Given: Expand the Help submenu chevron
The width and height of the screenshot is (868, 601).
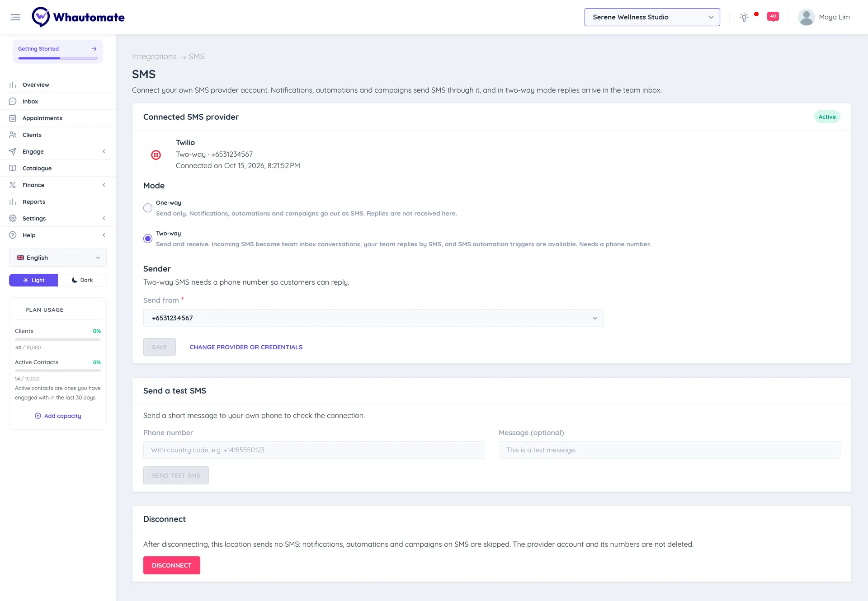Looking at the screenshot, I should (x=104, y=235).
